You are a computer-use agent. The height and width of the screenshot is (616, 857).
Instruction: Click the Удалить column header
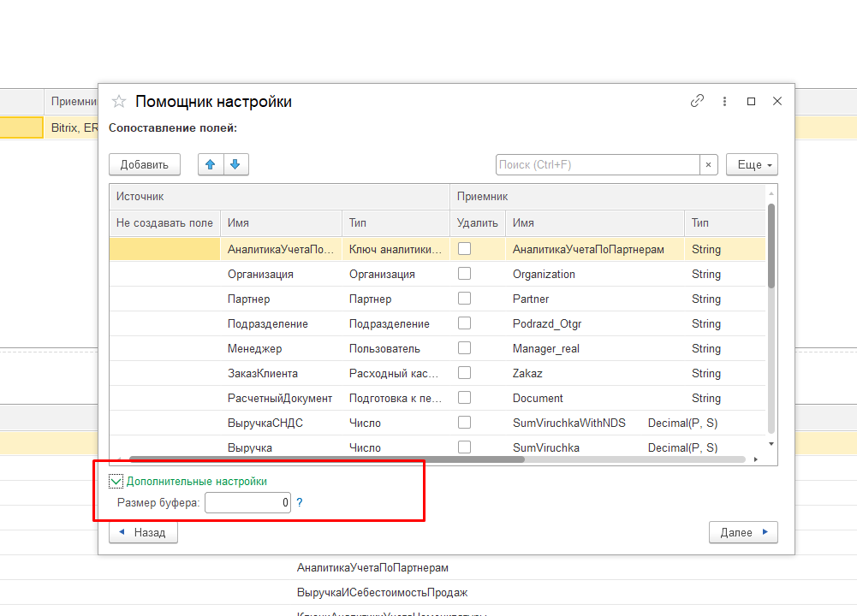(x=477, y=222)
